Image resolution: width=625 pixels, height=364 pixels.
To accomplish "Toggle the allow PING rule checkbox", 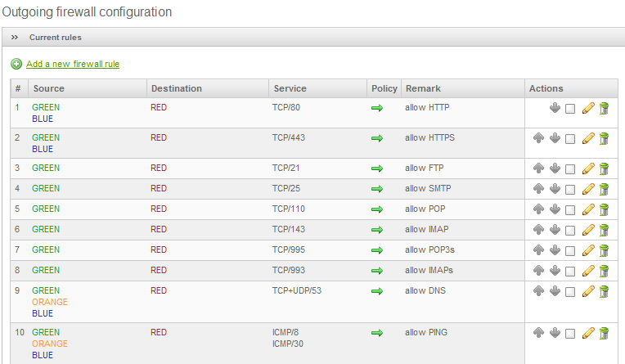I will pyautogui.click(x=570, y=333).
